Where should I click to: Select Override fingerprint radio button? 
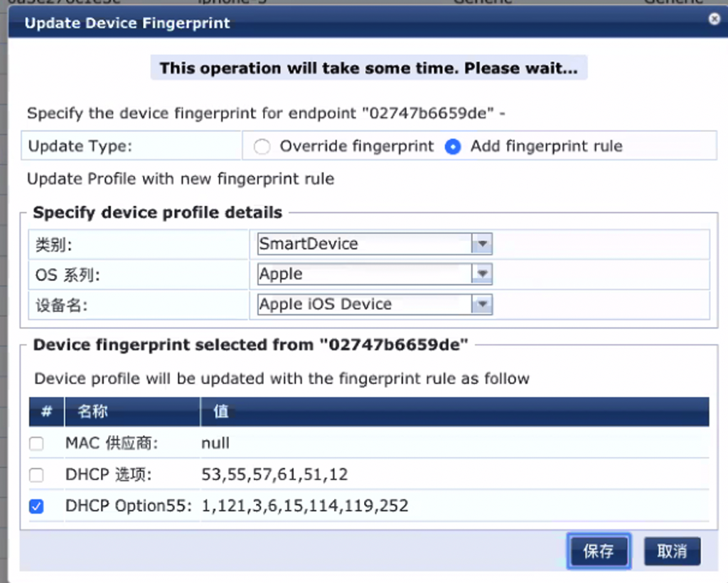pos(262,146)
